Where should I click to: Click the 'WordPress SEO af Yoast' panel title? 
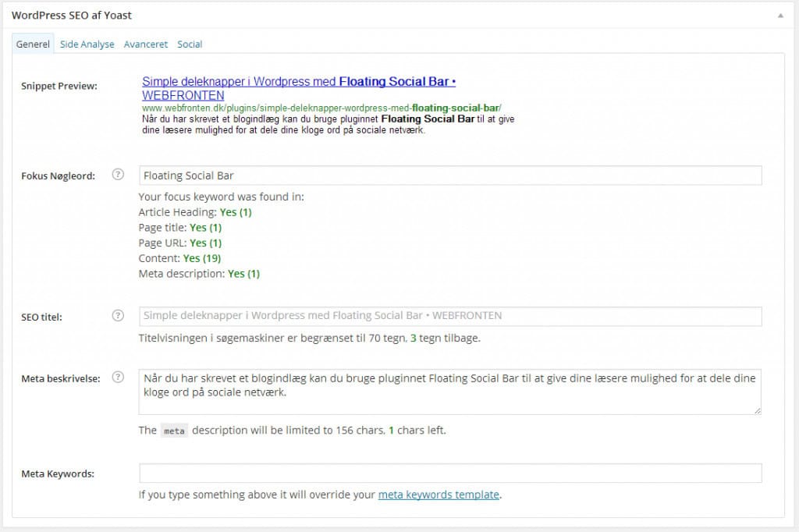[x=71, y=16]
